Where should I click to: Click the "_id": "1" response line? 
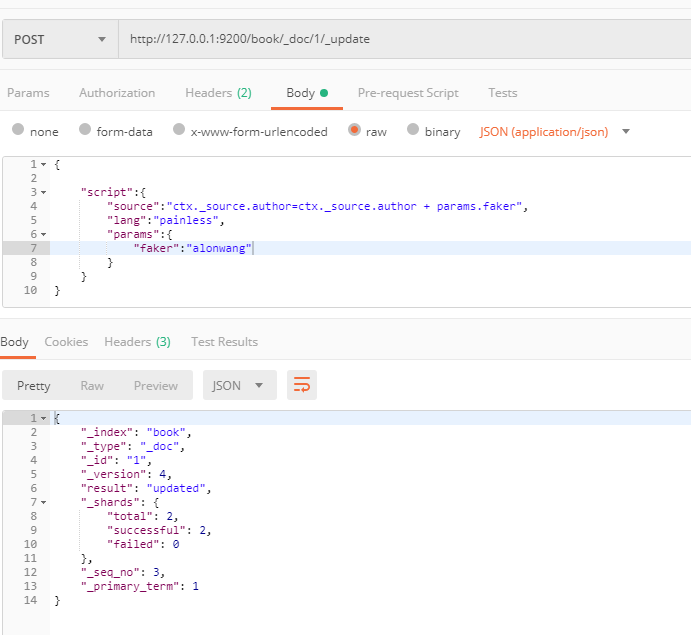tap(116, 460)
